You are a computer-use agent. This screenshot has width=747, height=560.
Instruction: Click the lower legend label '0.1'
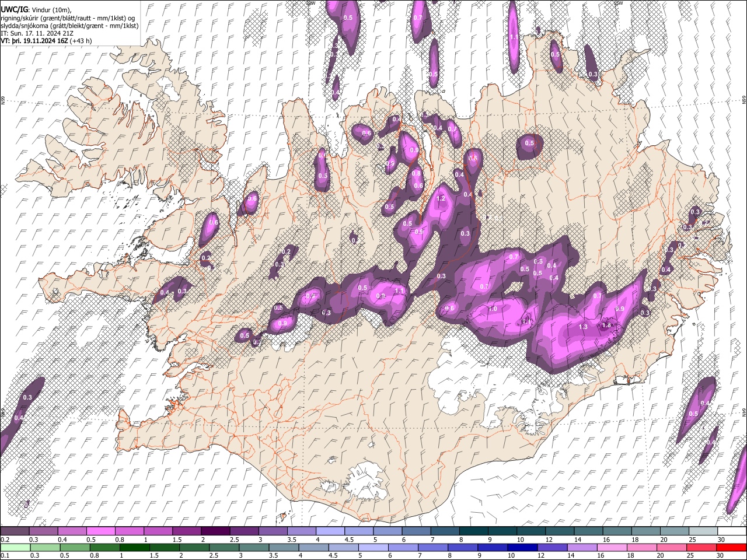pos(5,555)
